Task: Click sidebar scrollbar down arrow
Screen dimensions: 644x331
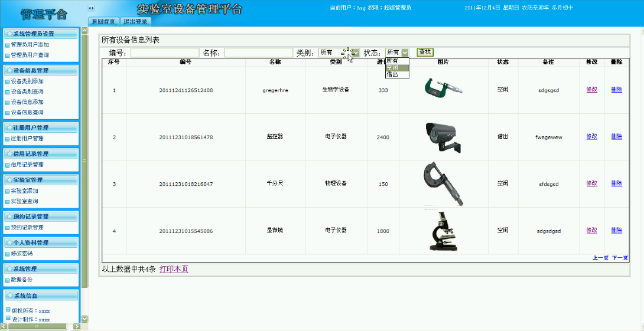Action: [x=84, y=318]
